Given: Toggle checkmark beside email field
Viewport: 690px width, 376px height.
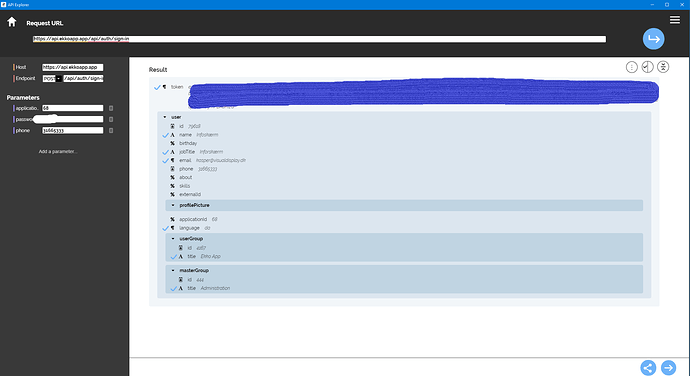Looking at the screenshot, I should (165, 161).
